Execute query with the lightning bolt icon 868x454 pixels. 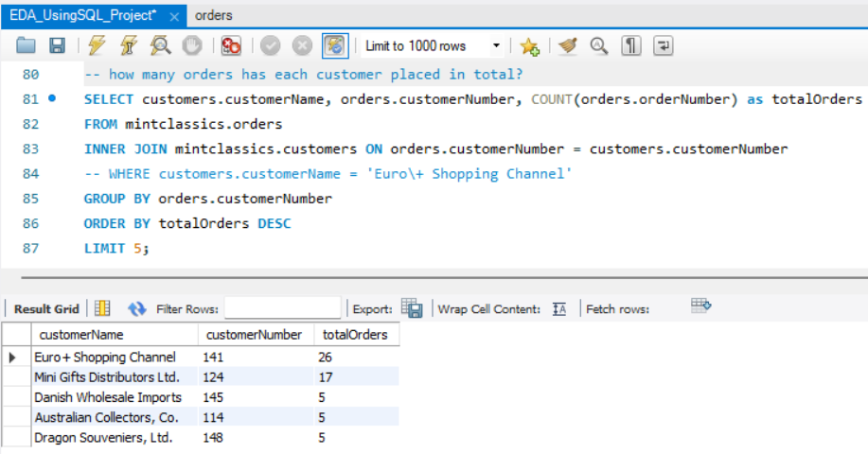coord(97,45)
